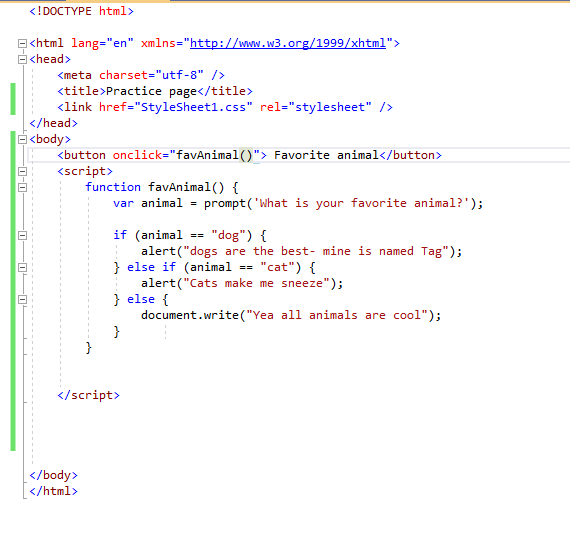Click the closing script tag
The height and width of the screenshot is (534, 570).
click(88, 395)
